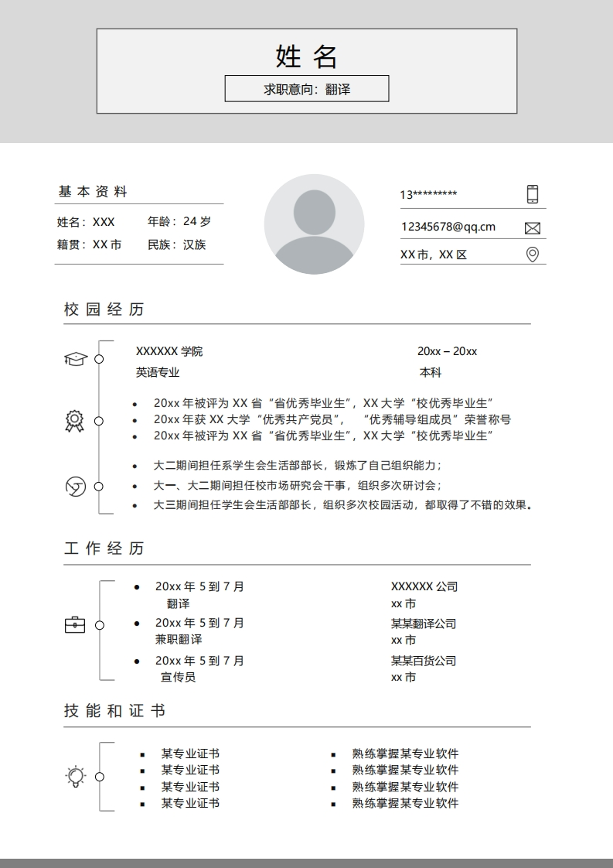The image size is (613, 868).
Task: Click the graduation cap icon
Action: point(75,359)
